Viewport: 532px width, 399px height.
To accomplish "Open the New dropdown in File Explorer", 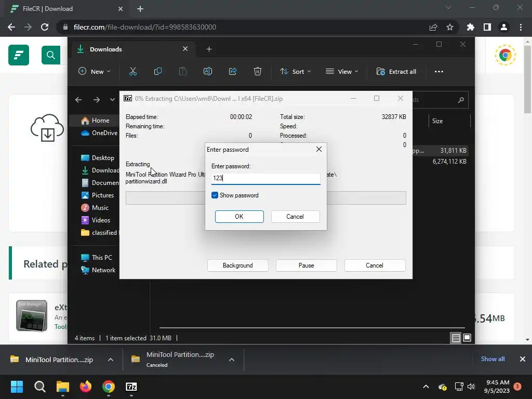I will pos(95,72).
